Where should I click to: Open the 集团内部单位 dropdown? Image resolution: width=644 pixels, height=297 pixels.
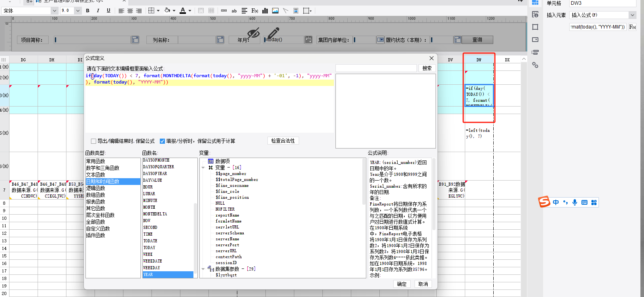click(x=380, y=40)
